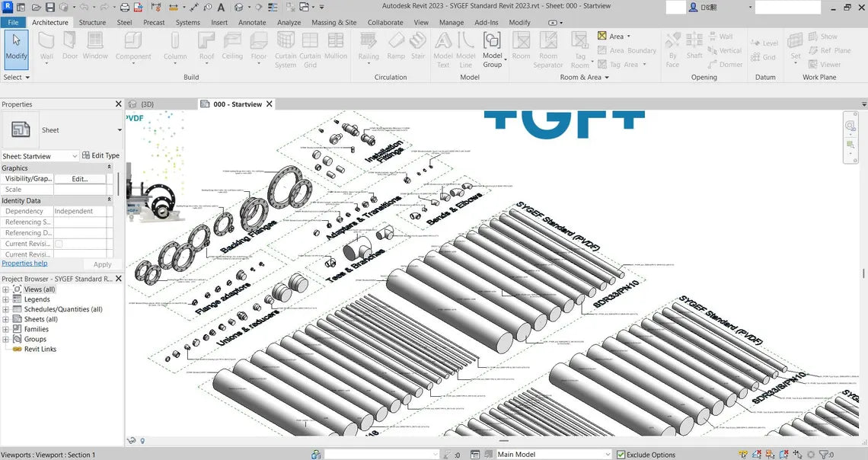Expand the Room & Area panel dropdown

click(x=584, y=78)
